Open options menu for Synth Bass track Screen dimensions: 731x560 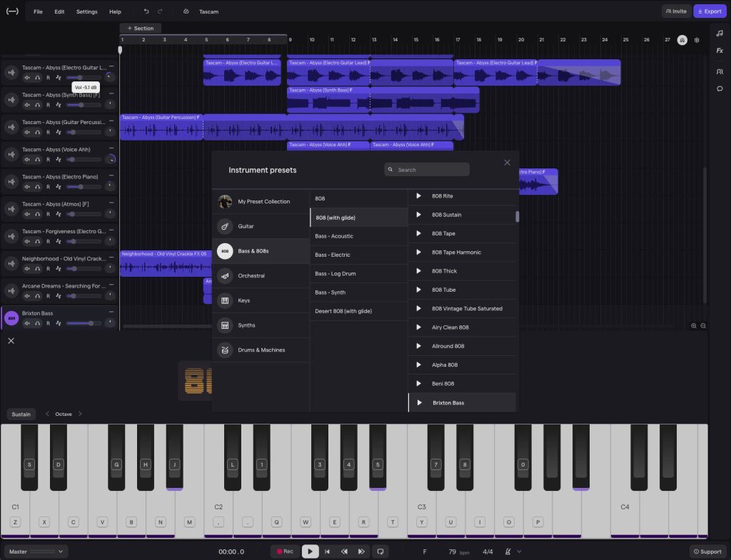111,94
